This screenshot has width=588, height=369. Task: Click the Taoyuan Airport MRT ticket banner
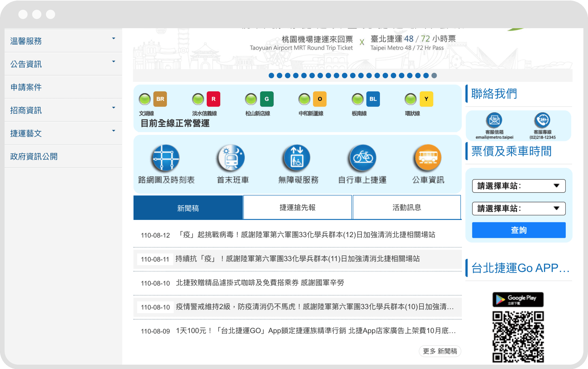[x=353, y=48]
